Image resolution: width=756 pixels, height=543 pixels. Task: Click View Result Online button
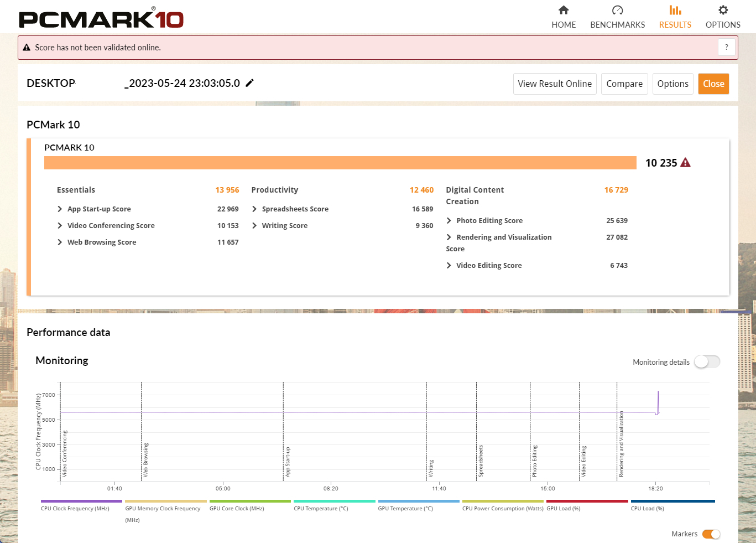coord(555,84)
